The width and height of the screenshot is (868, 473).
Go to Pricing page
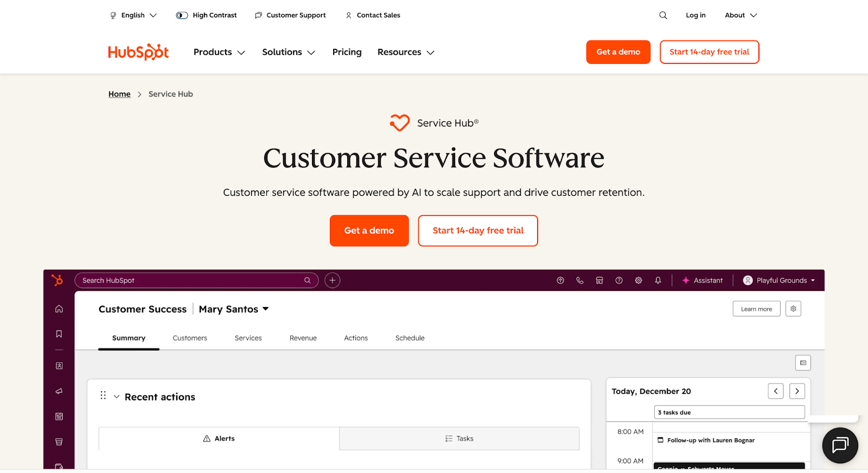(347, 52)
